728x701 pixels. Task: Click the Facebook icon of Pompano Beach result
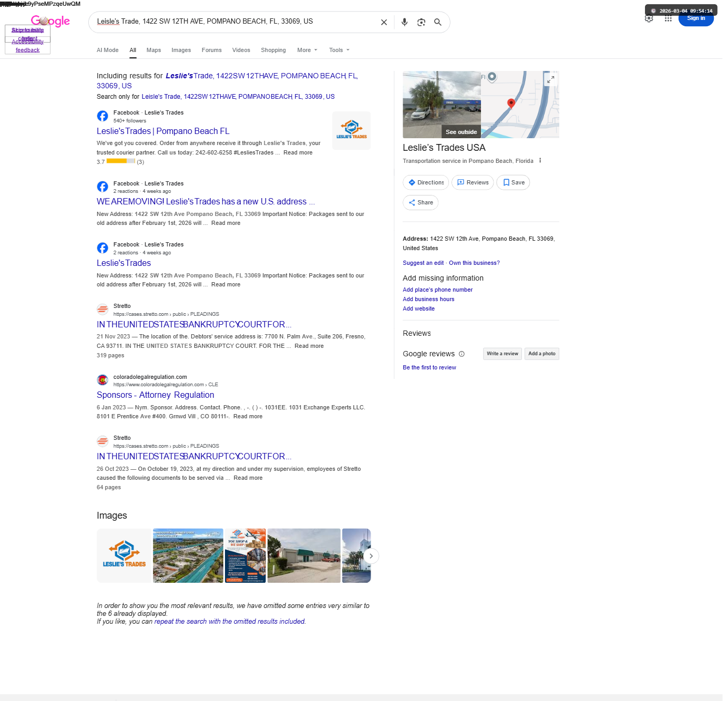[102, 116]
